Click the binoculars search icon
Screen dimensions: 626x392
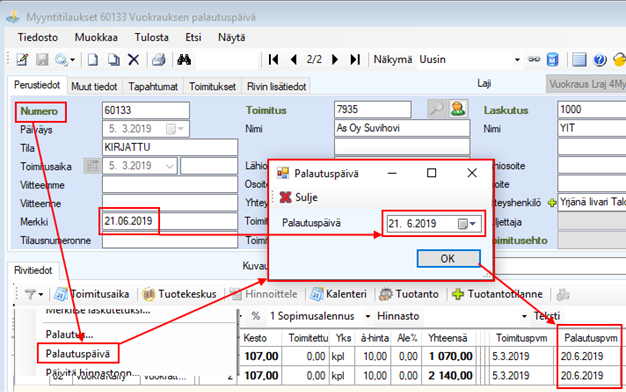pos(184,60)
